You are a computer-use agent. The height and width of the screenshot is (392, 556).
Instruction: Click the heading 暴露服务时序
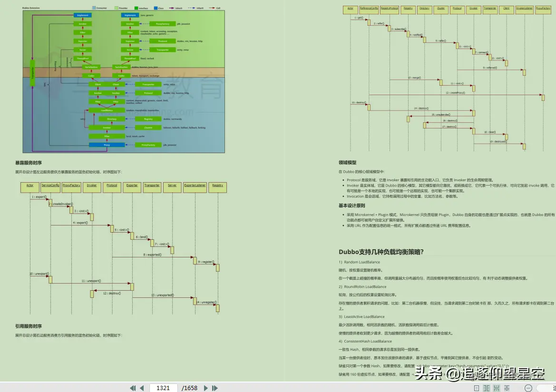point(29,163)
